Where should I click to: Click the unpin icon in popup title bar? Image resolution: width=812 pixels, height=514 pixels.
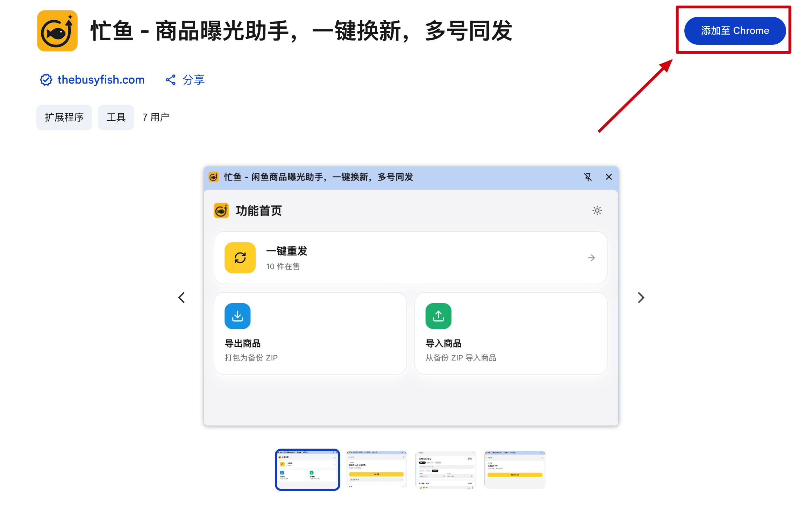coord(588,177)
